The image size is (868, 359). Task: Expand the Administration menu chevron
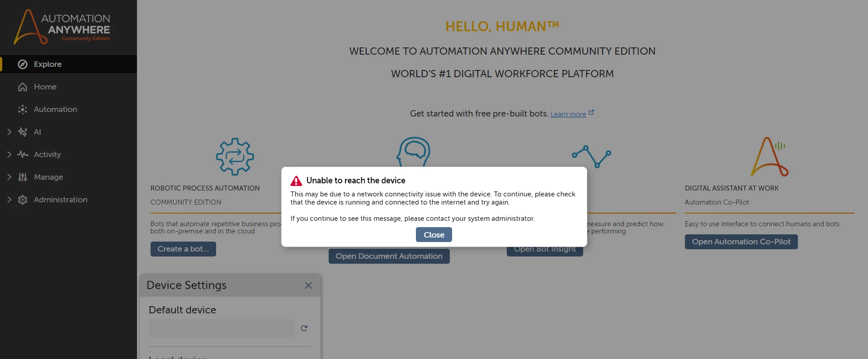click(x=9, y=200)
